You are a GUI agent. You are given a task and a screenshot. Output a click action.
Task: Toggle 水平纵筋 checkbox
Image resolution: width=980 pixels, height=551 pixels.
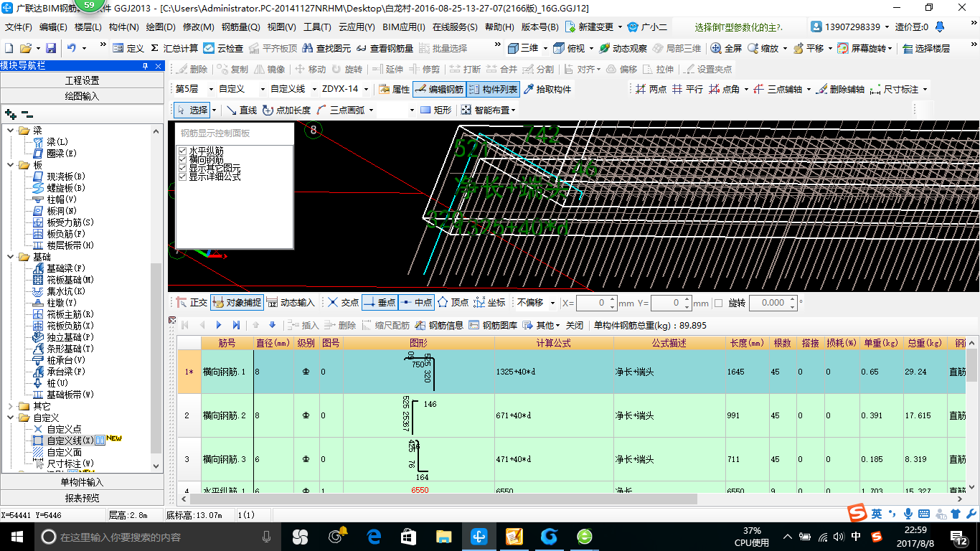pyautogui.click(x=182, y=151)
